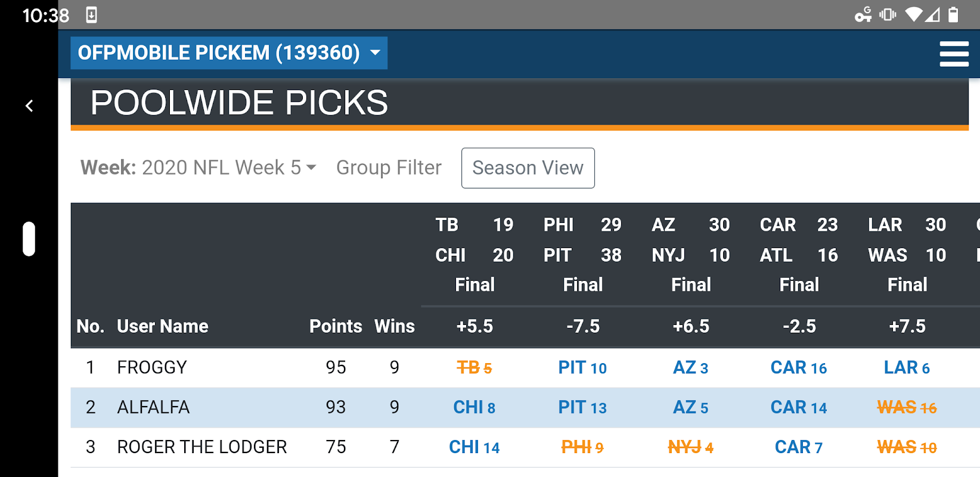Open the 2020 NFL Week 5 selector
Screen dimensions: 980x477
pyautogui.click(x=229, y=168)
